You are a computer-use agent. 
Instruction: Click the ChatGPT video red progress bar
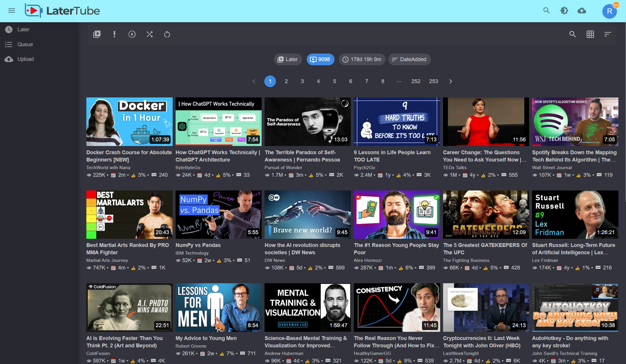click(x=204, y=145)
